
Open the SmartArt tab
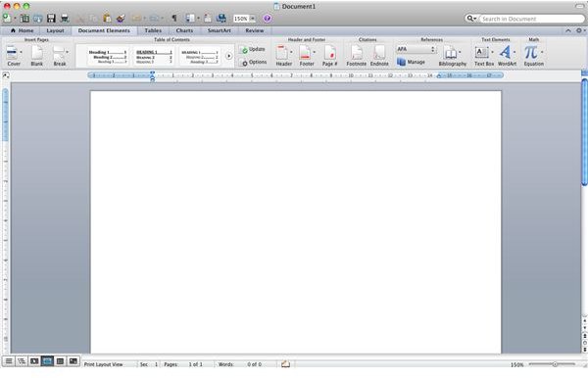click(x=220, y=30)
